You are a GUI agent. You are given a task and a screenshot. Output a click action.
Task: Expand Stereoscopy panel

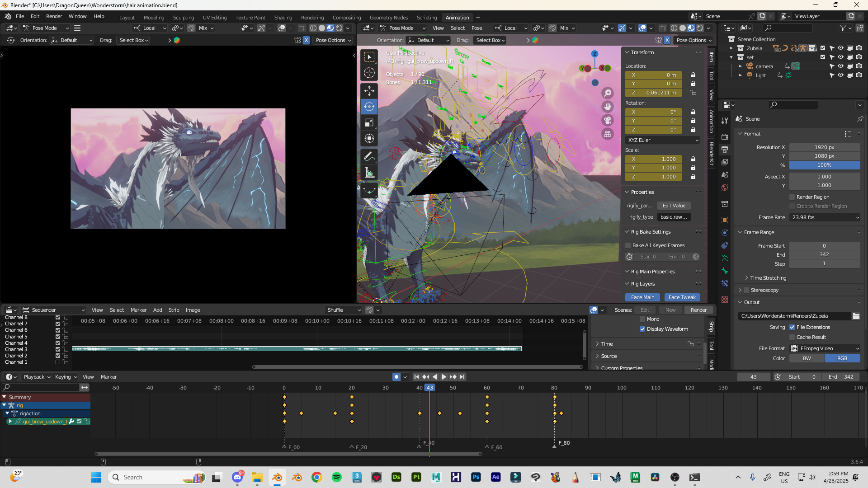(741, 290)
